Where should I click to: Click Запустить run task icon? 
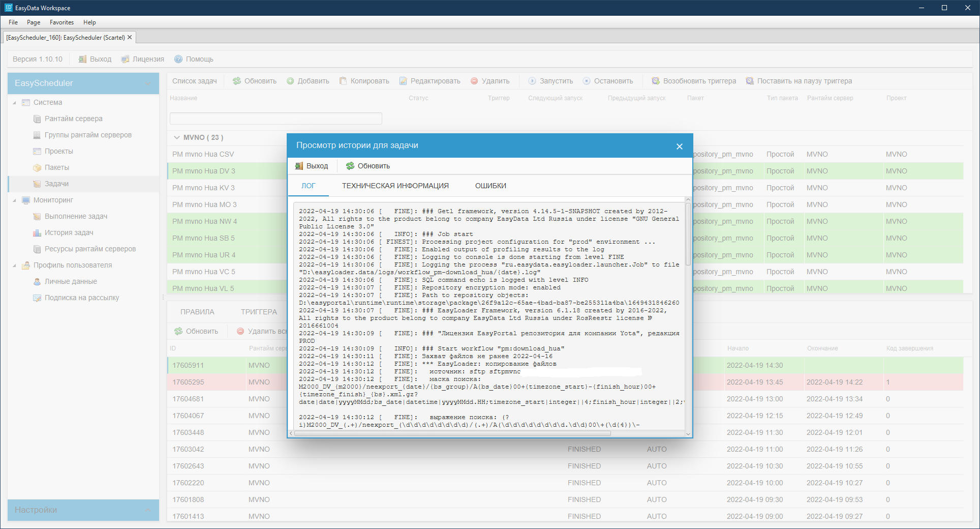pyautogui.click(x=532, y=81)
